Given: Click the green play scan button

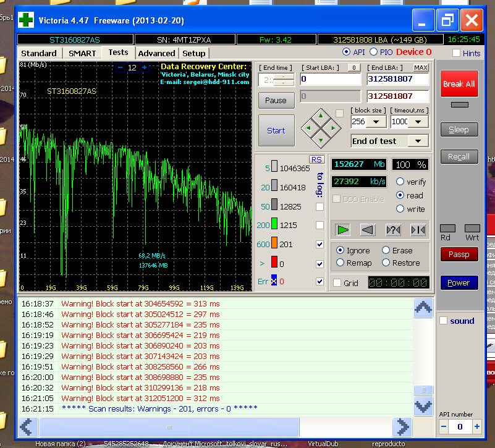Looking at the screenshot, I should 343,230.
